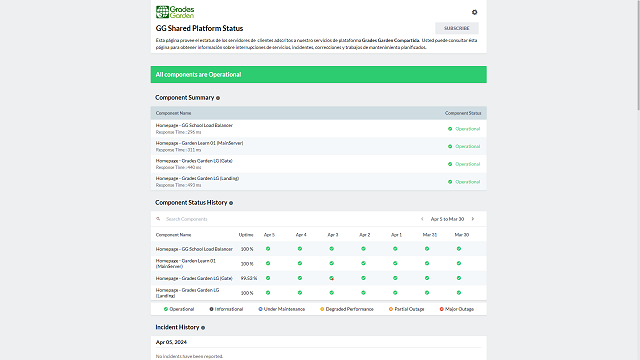The image size is (640, 360).
Task: Click the Partial Outage legend entry
Action: [x=407, y=309]
